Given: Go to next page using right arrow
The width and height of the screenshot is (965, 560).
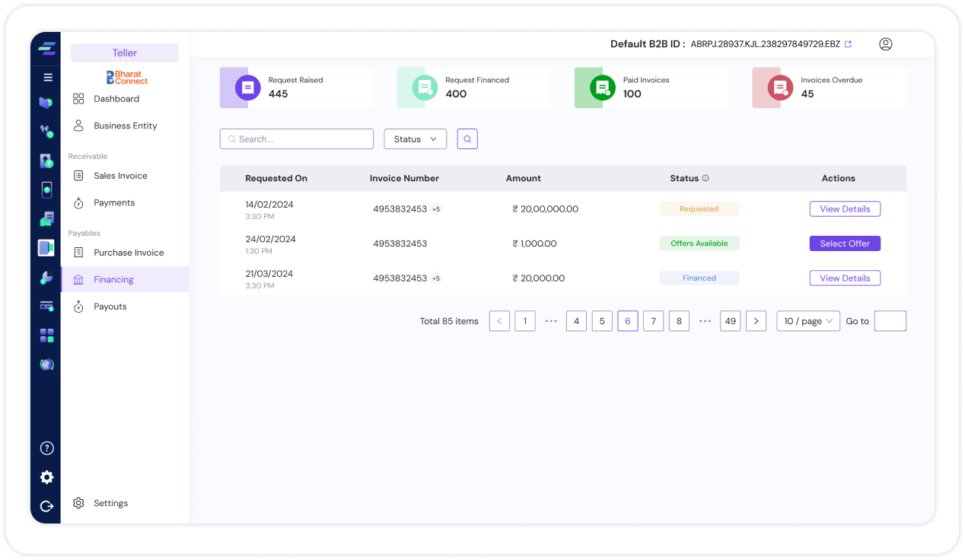Looking at the screenshot, I should [x=756, y=321].
